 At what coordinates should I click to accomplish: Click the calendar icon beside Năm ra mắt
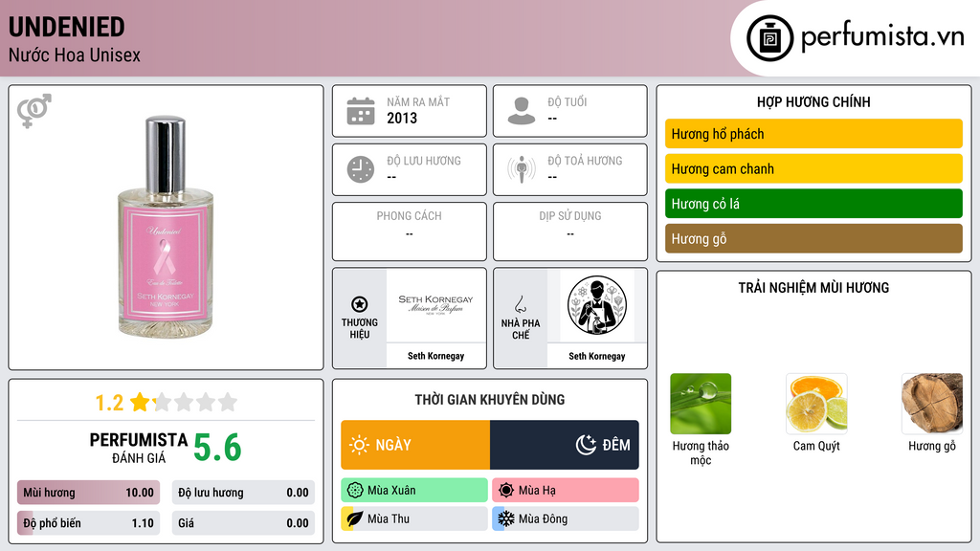361,111
